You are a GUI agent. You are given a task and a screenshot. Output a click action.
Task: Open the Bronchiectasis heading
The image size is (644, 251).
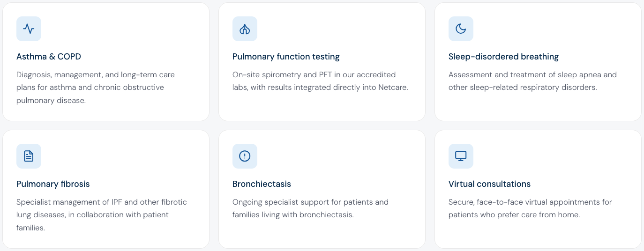coord(262,184)
